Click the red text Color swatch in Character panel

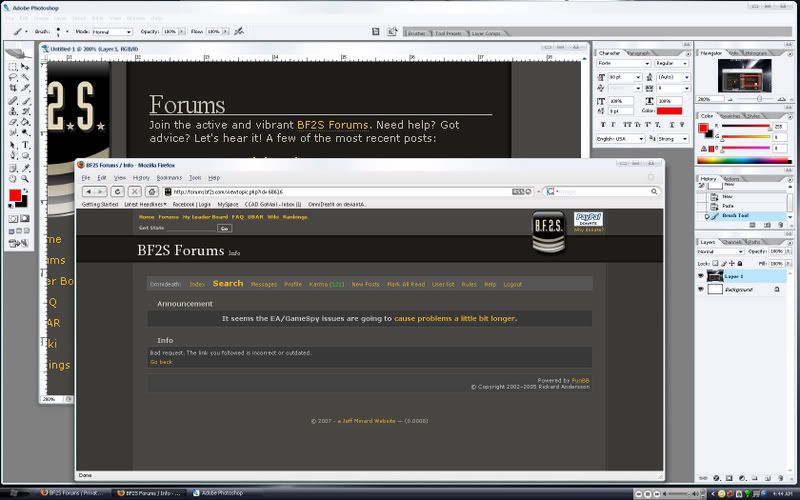[669, 111]
